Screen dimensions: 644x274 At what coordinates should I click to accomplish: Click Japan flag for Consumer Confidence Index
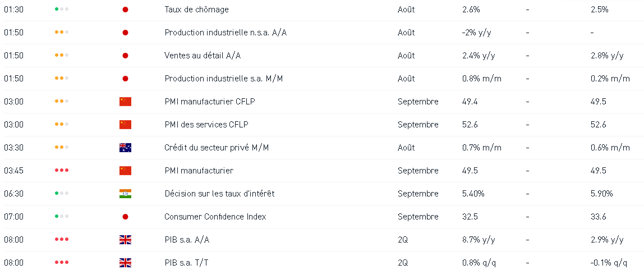pyautogui.click(x=125, y=217)
